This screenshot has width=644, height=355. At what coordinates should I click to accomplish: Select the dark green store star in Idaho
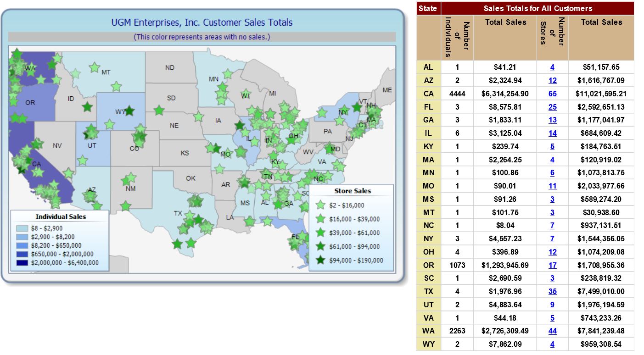click(x=87, y=107)
